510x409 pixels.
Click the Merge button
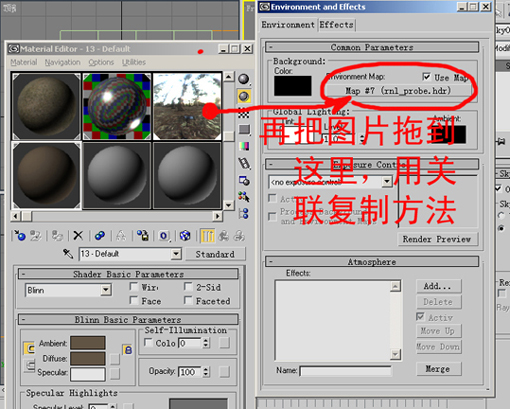click(x=439, y=369)
